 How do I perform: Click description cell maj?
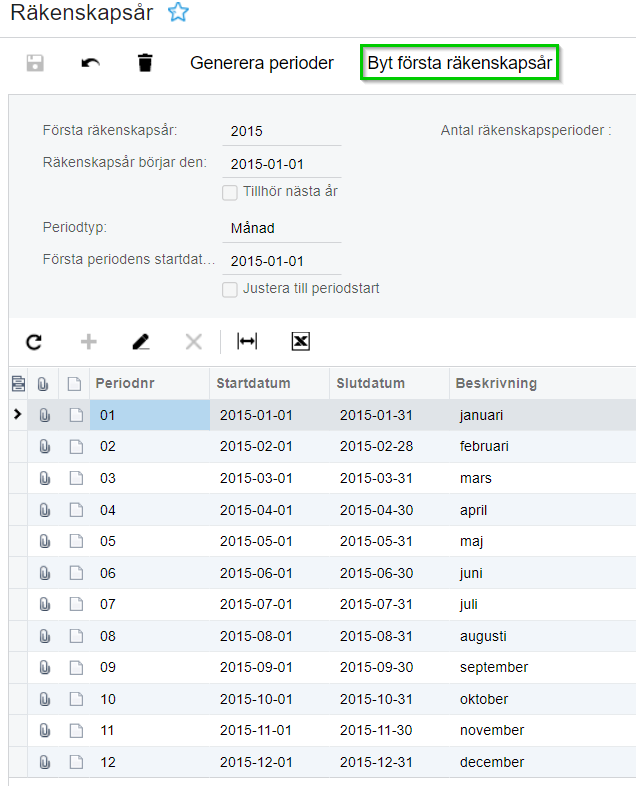point(543,541)
